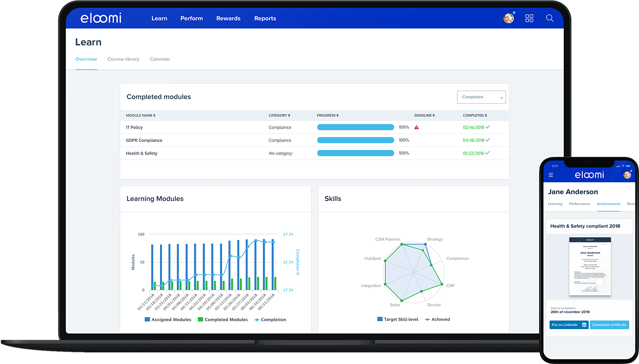Open the hamburger menu on the phone

coord(551,175)
